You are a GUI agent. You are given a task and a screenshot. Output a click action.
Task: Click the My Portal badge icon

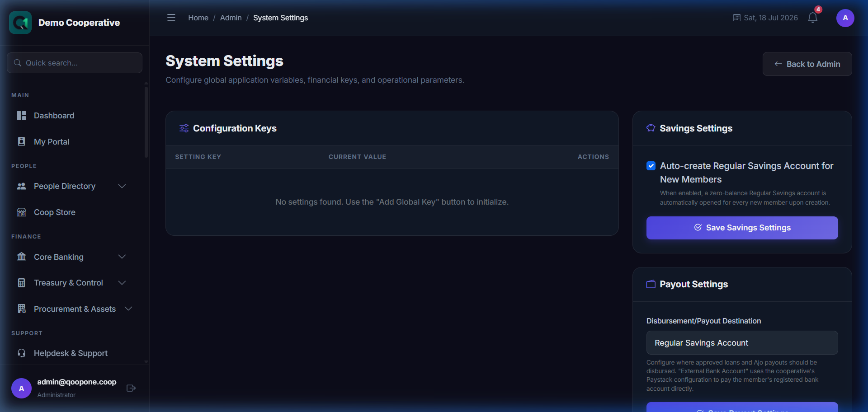21,142
